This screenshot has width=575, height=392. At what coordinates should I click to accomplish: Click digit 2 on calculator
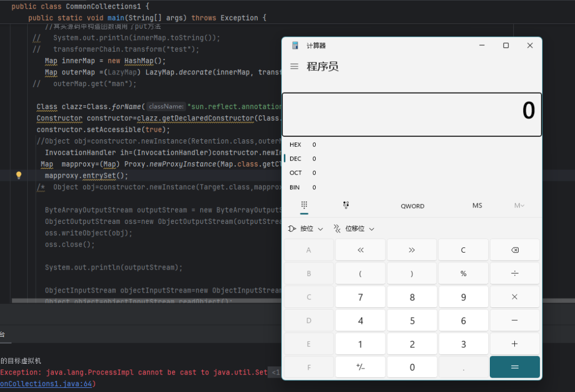[412, 344]
